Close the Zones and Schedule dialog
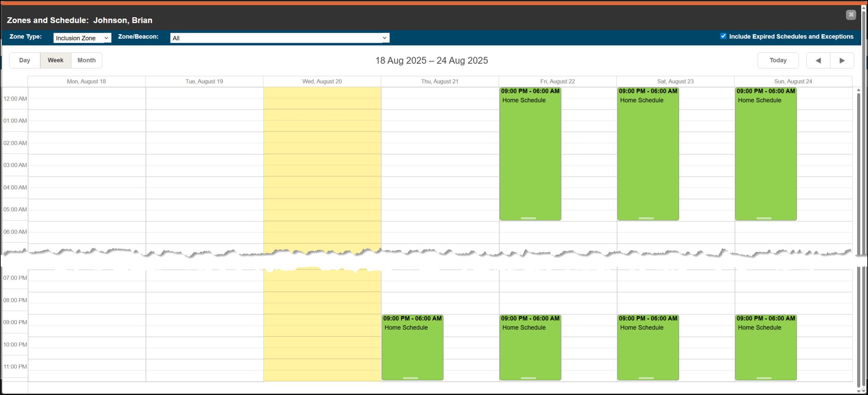 click(851, 15)
